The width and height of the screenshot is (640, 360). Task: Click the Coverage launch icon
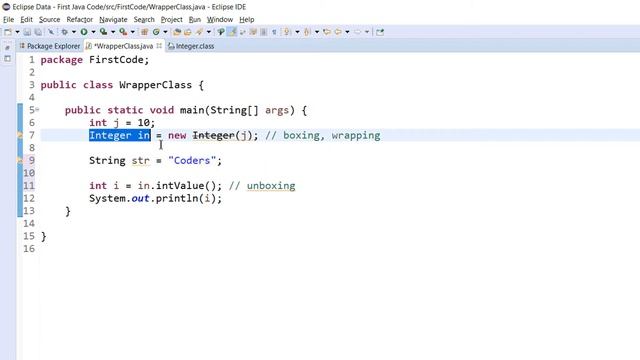103,32
